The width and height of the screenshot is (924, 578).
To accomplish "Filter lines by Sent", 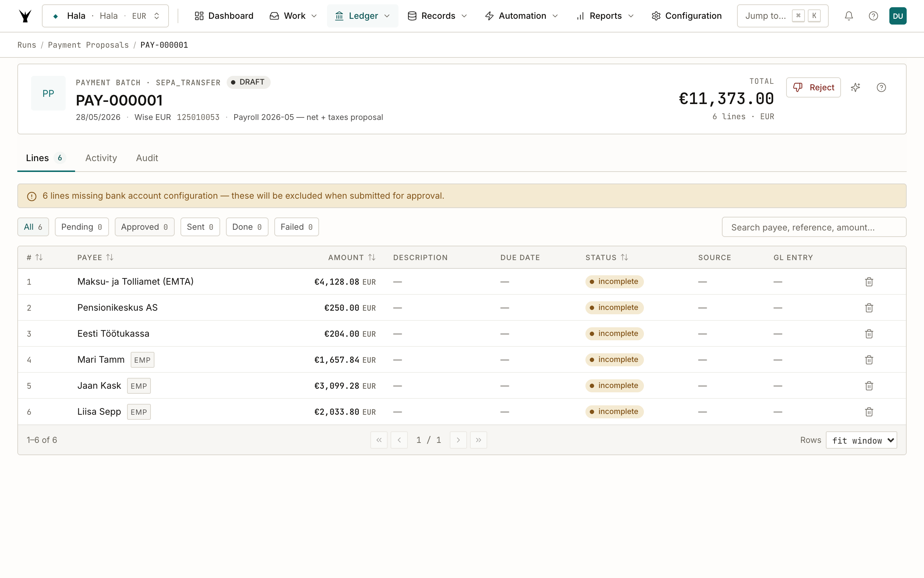I will pos(200,227).
